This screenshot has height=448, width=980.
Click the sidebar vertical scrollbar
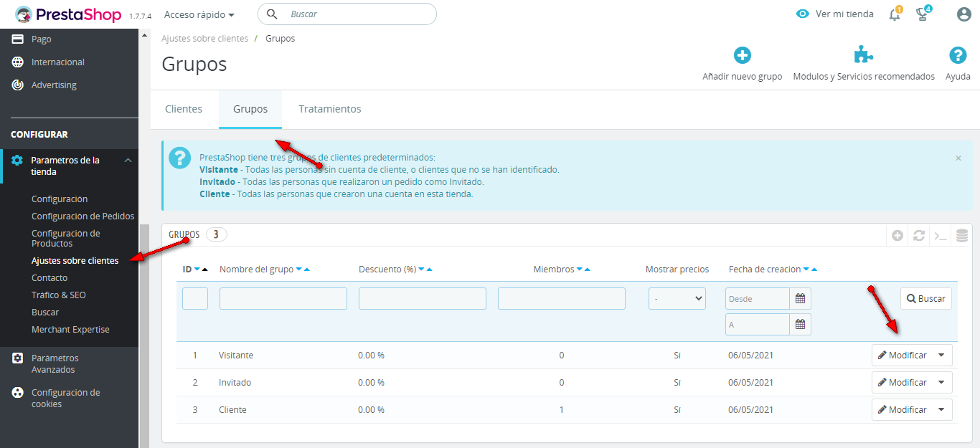click(x=144, y=335)
